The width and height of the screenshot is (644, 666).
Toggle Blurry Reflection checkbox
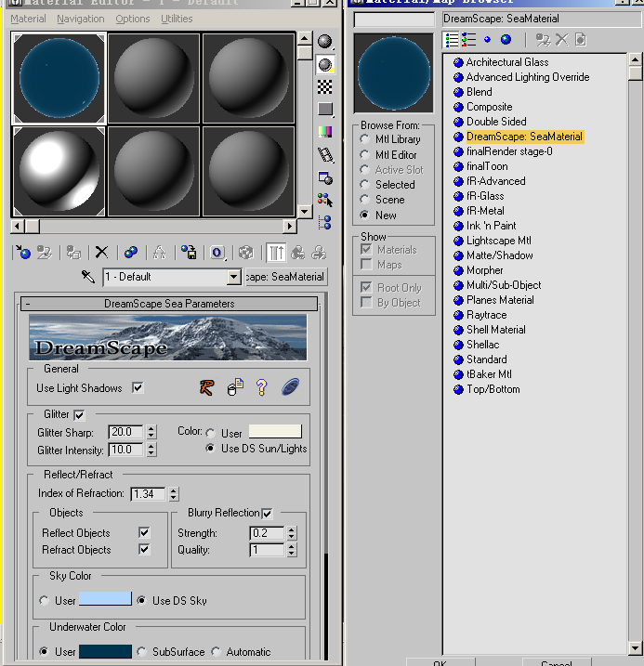coord(267,514)
